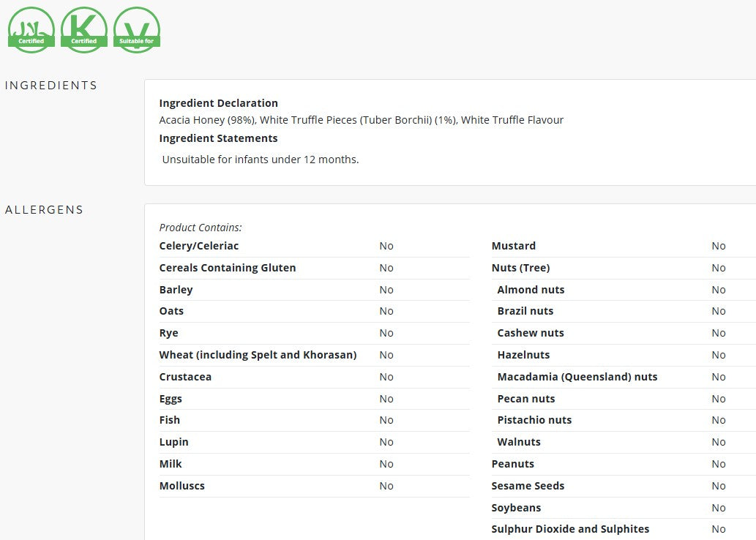
Task: Click the Pecan nuts label
Action: click(526, 399)
